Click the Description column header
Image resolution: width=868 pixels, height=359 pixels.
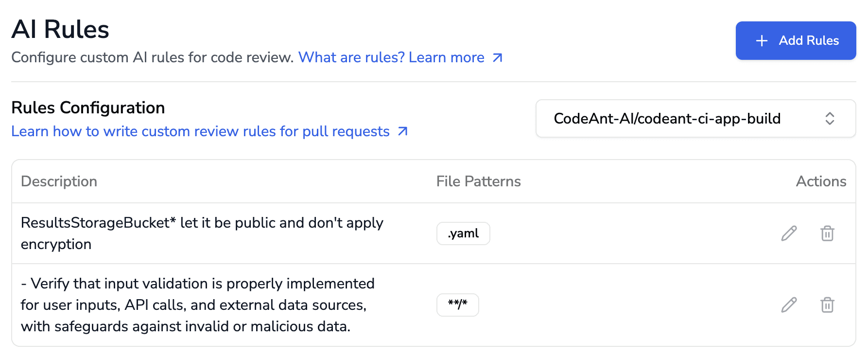59,181
